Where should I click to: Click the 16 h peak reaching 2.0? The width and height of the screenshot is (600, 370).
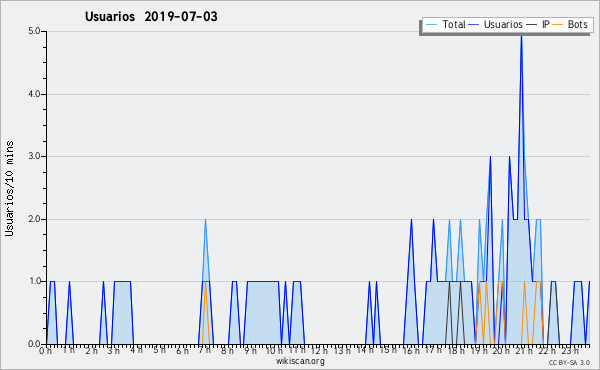(x=411, y=220)
